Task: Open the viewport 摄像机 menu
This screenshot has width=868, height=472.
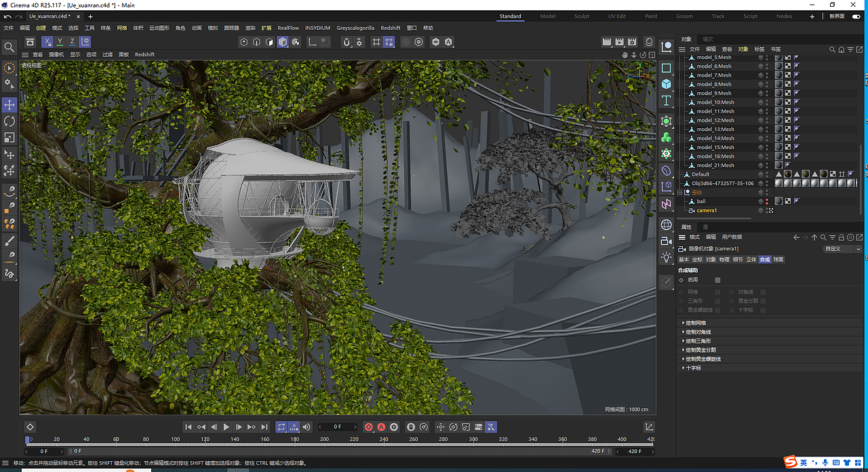Action: (55, 54)
